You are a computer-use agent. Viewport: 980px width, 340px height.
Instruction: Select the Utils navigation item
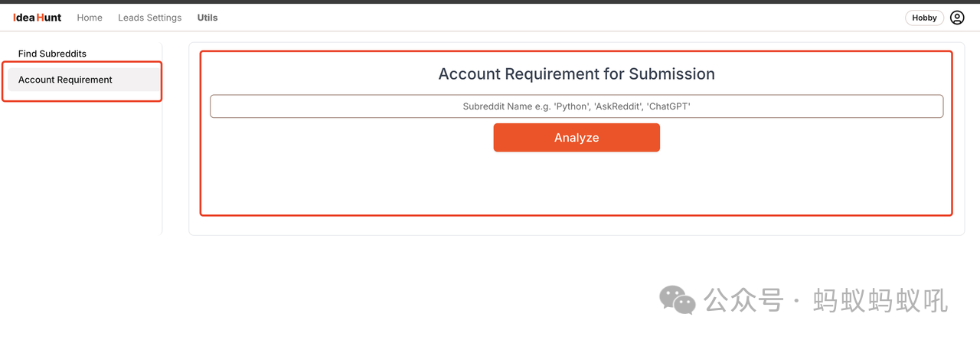point(207,18)
